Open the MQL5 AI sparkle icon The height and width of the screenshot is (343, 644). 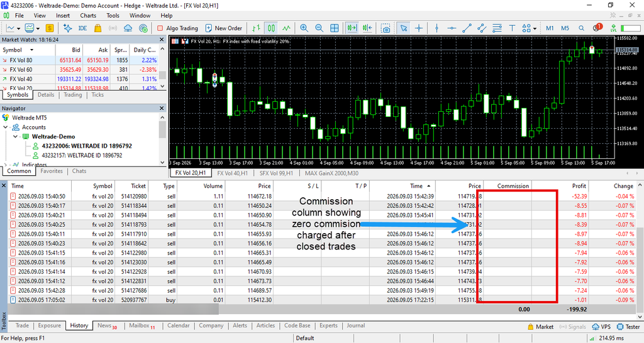click(x=67, y=28)
